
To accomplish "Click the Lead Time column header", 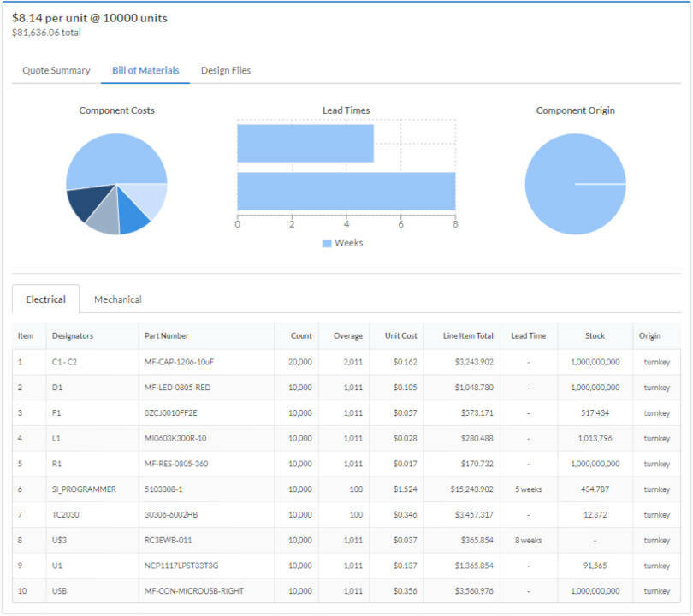I will [528, 336].
